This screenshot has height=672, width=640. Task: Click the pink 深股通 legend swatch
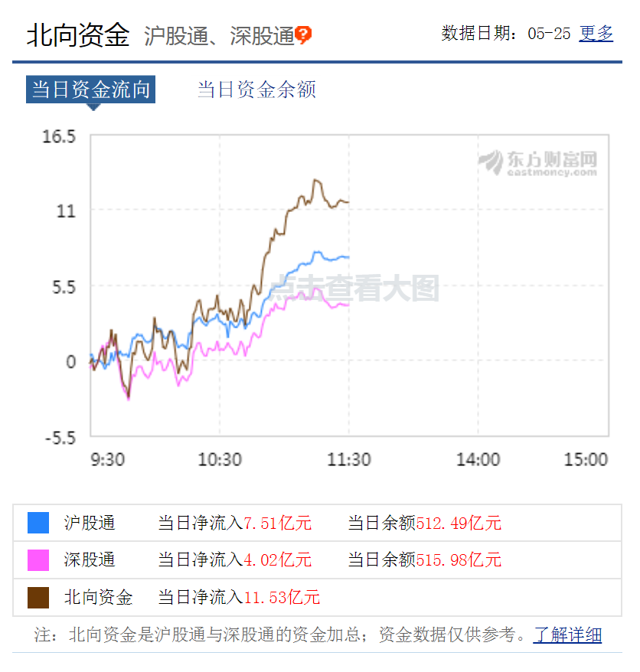[38, 560]
